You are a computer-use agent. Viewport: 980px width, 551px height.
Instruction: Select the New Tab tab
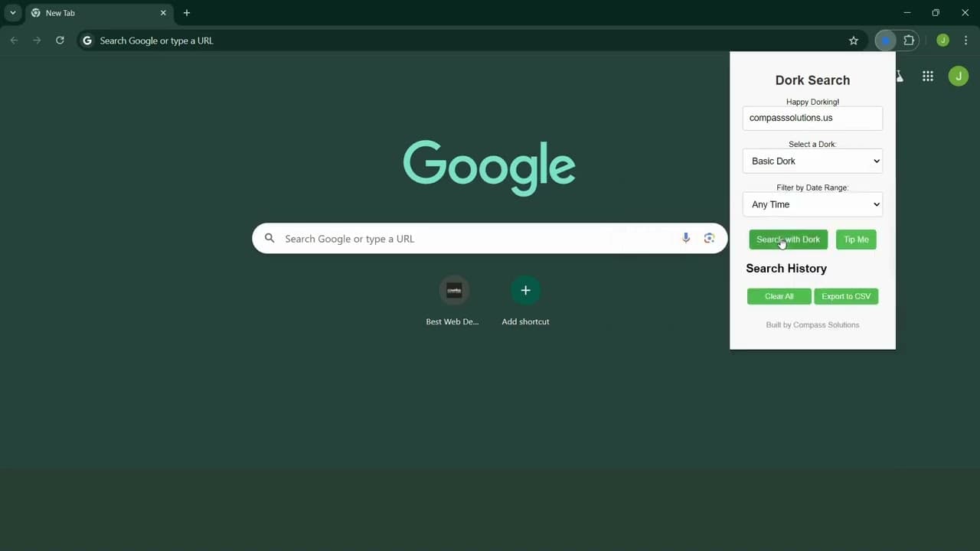99,13
